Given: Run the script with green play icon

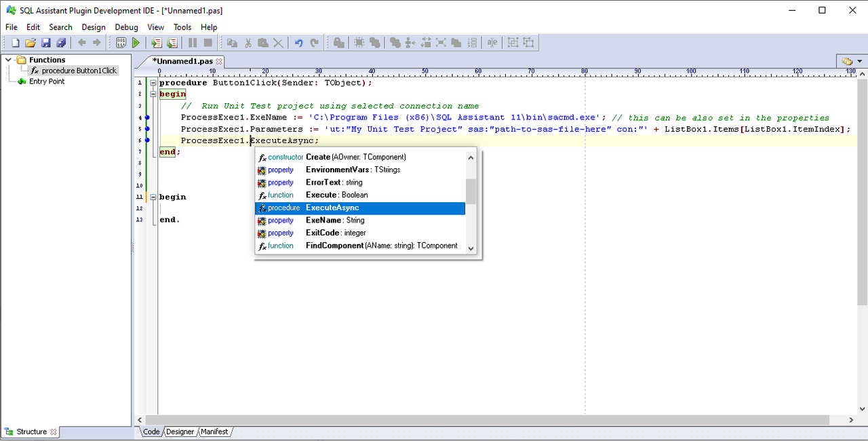Looking at the screenshot, I should click(x=136, y=43).
